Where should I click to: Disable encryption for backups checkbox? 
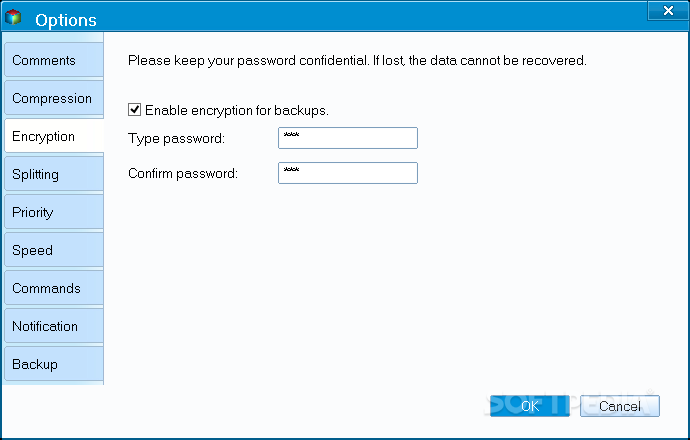pyautogui.click(x=135, y=110)
